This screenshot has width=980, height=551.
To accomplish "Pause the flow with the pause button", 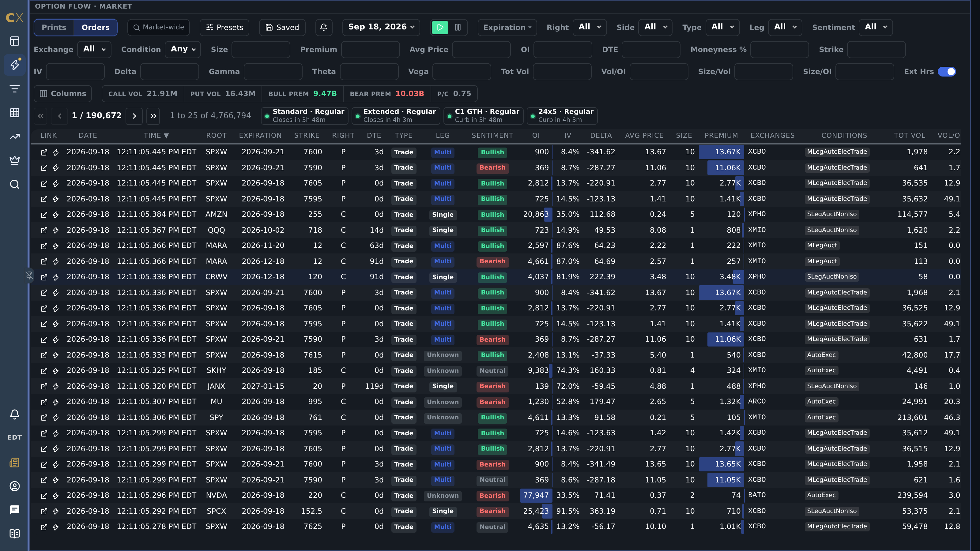I will [458, 27].
